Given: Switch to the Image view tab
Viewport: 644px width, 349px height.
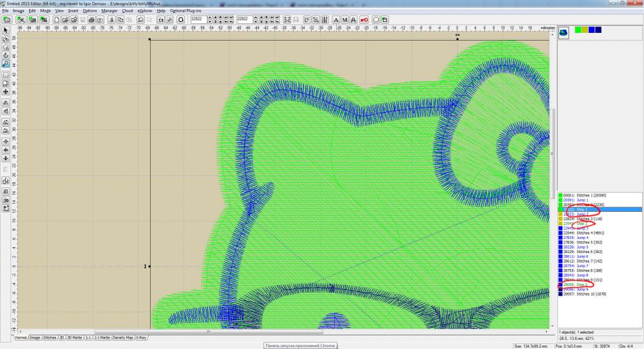Looking at the screenshot, I should pyautogui.click(x=35, y=337).
